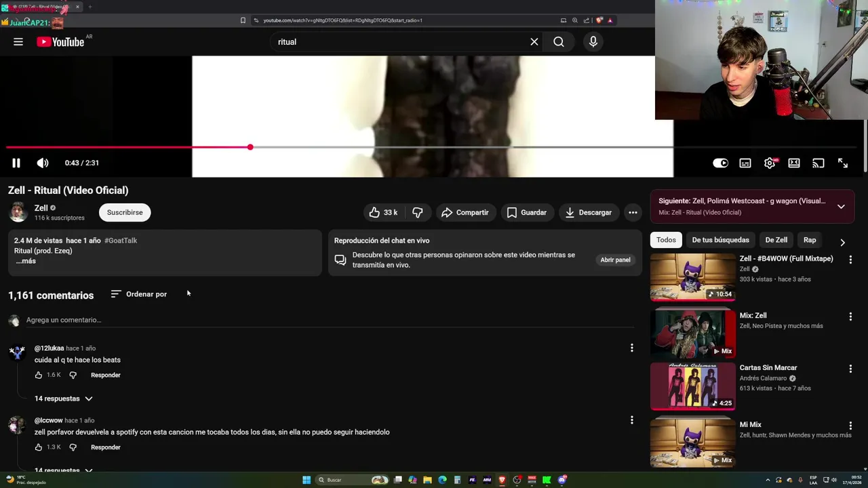Mute the video volume
This screenshot has height=488, width=868.
point(43,163)
